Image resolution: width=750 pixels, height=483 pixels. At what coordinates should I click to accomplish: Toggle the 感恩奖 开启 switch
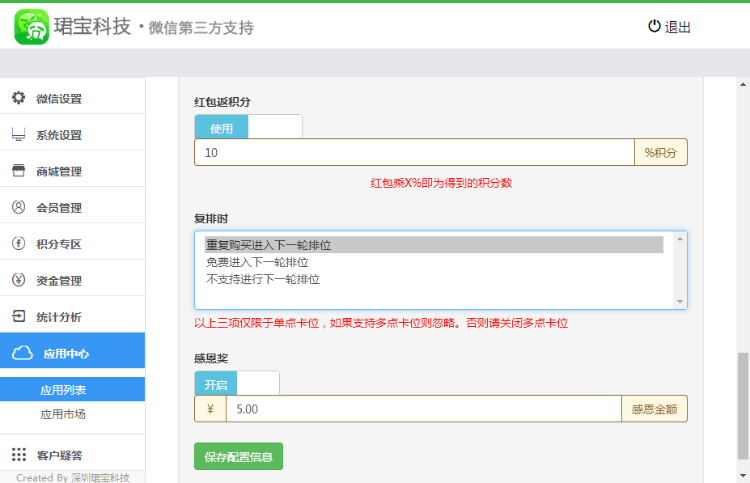click(x=237, y=384)
